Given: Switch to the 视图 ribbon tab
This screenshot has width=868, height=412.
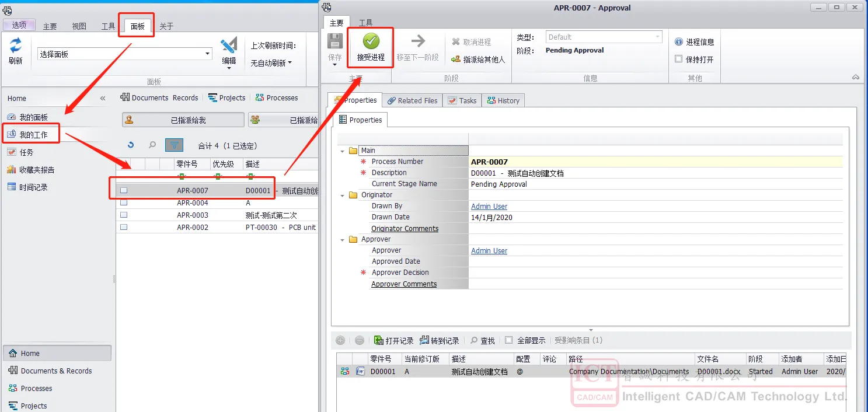Looking at the screenshot, I should coord(79,26).
